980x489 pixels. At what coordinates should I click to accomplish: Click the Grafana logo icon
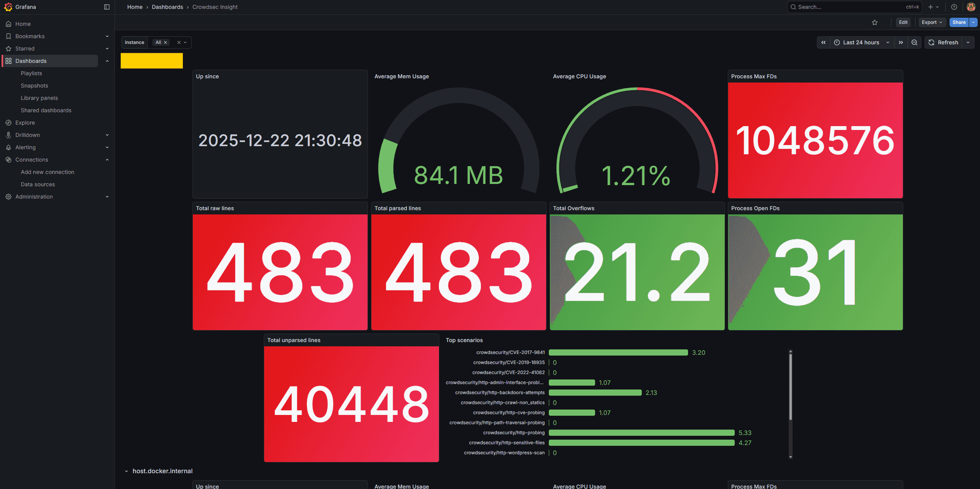point(8,7)
